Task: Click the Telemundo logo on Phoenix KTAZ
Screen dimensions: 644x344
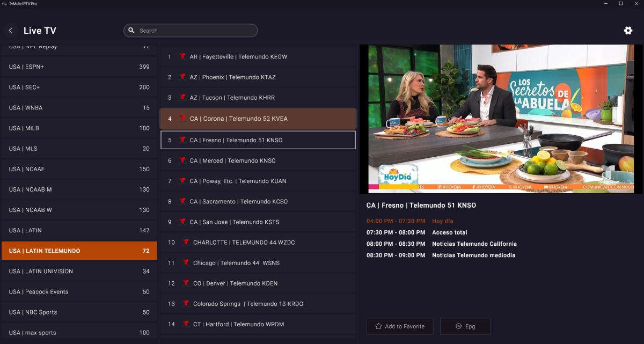Action: (182, 77)
